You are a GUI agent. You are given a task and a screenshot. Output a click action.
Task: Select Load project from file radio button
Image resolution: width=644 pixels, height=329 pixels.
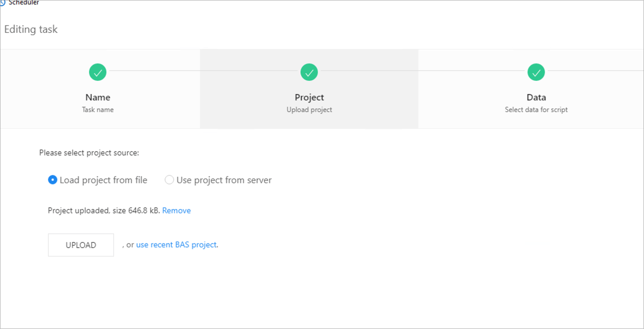tap(53, 180)
